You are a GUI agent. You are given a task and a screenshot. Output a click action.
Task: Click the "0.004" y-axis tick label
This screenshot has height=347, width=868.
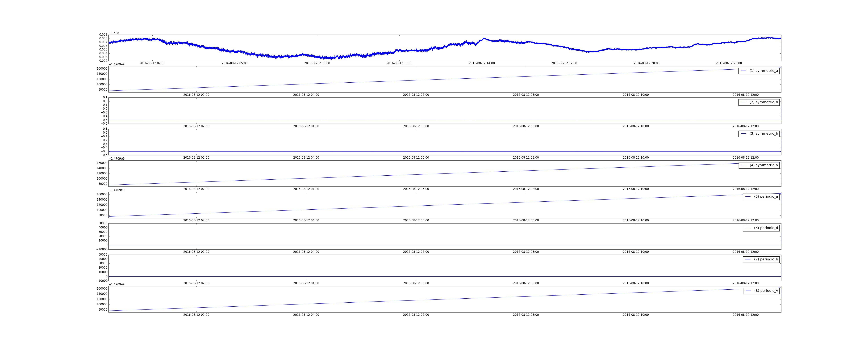tap(103, 53)
